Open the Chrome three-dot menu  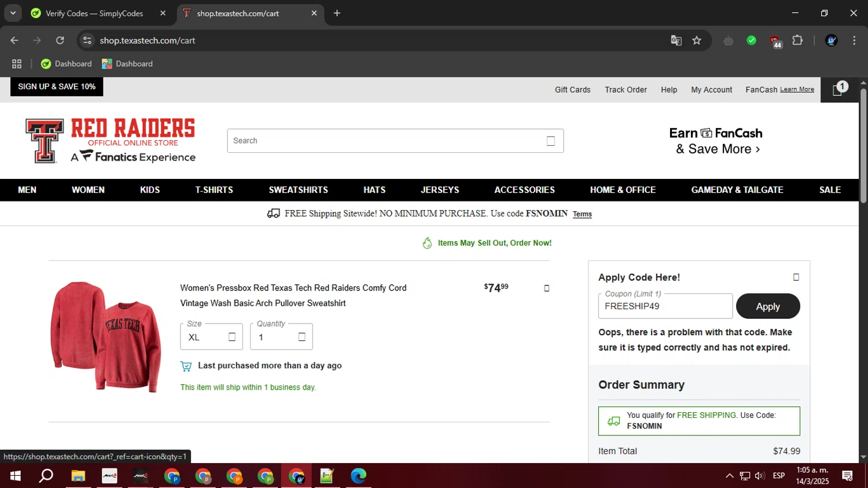tap(854, 41)
